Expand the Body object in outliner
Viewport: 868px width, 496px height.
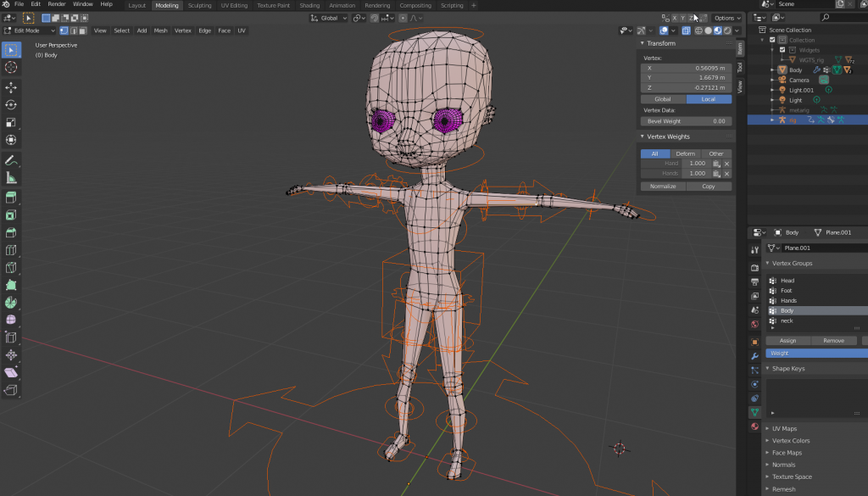[772, 70]
